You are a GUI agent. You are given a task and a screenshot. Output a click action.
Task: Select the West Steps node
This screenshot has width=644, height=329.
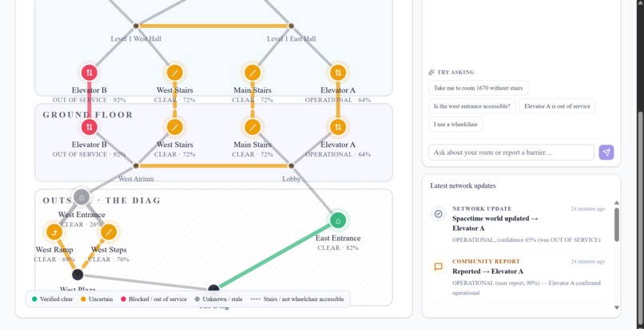[x=109, y=232]
